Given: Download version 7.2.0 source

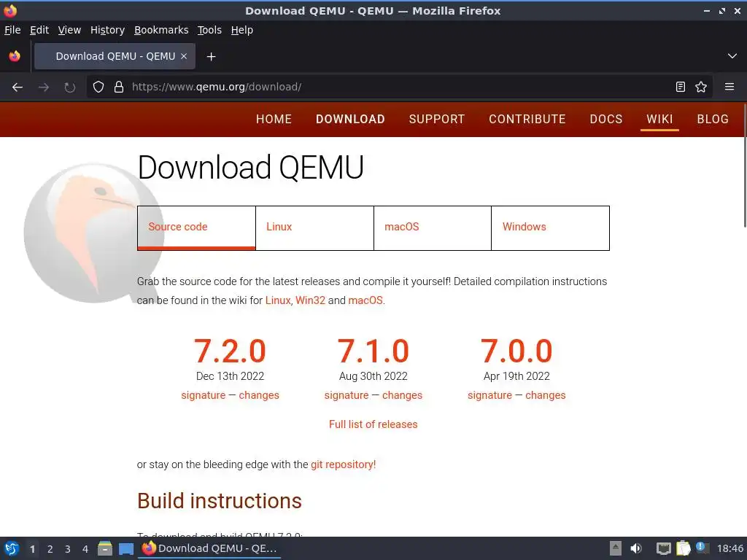Looking at the screenshot, I should click(x=230, y=351).
